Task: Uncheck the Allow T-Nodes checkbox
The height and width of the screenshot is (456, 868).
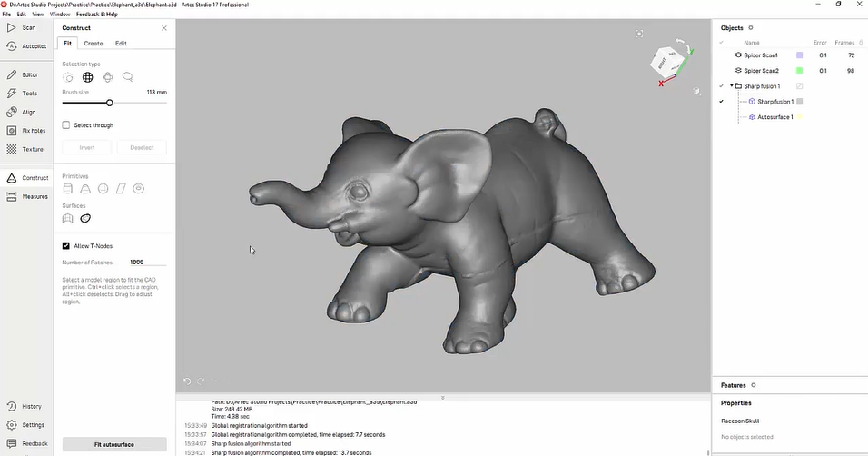Action: [66, 245]
